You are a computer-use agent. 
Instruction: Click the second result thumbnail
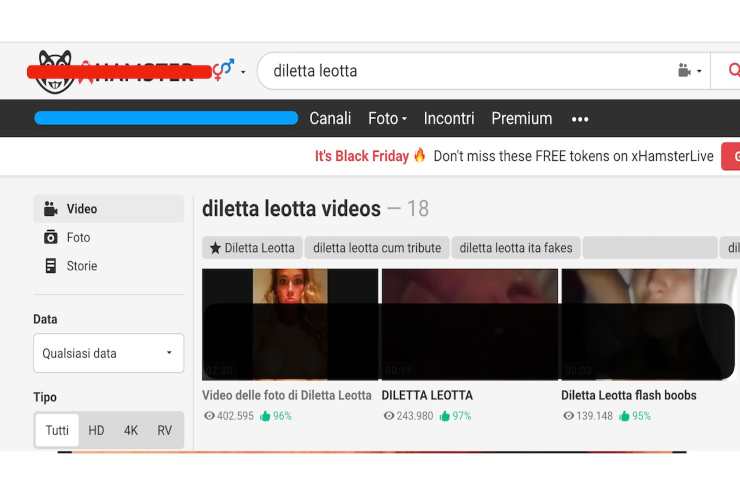[470, 324]
